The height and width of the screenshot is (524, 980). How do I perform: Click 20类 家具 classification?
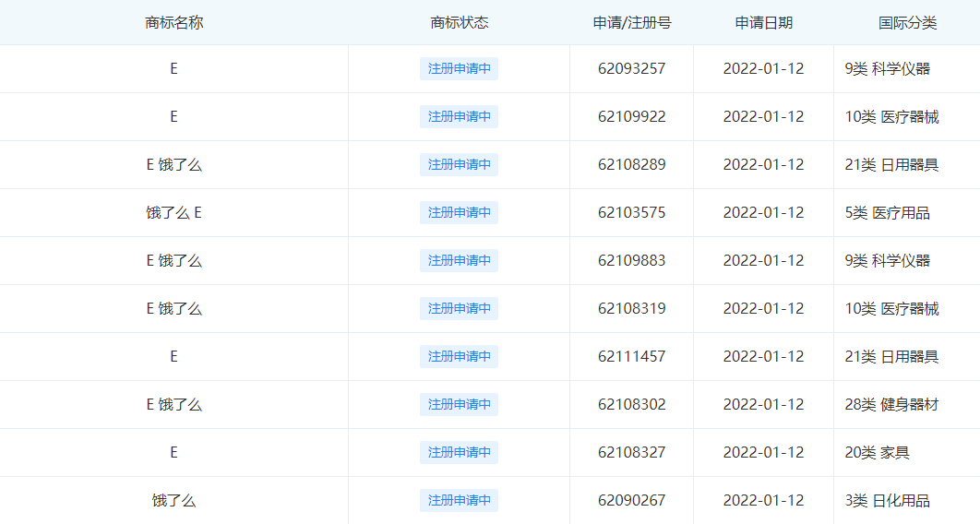pyautogui.click(x=877, y=453)
